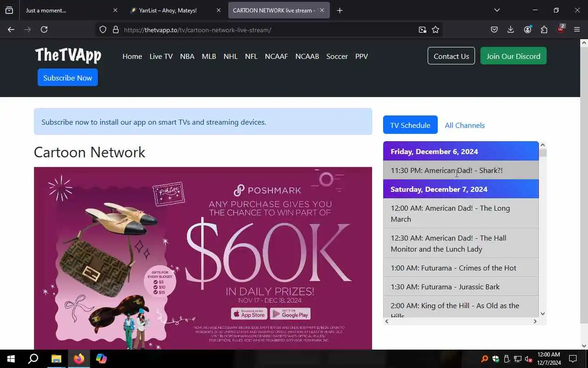Open Soccer navigation link
The width and height of the screenshot is (588, 368).
pos(337,56)
